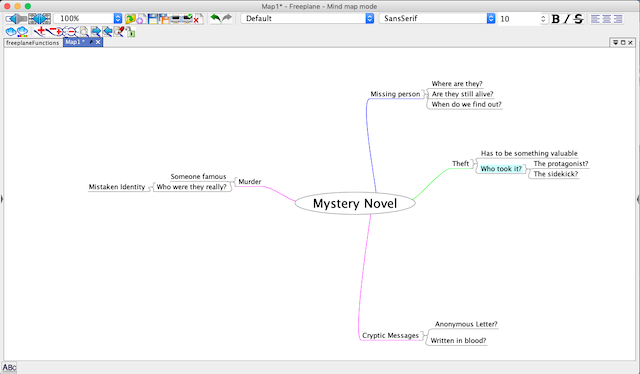This screenshot has height=374, width=640.
Task: Click 'The protagonist?' node
Action: click(x=561, y=164)
